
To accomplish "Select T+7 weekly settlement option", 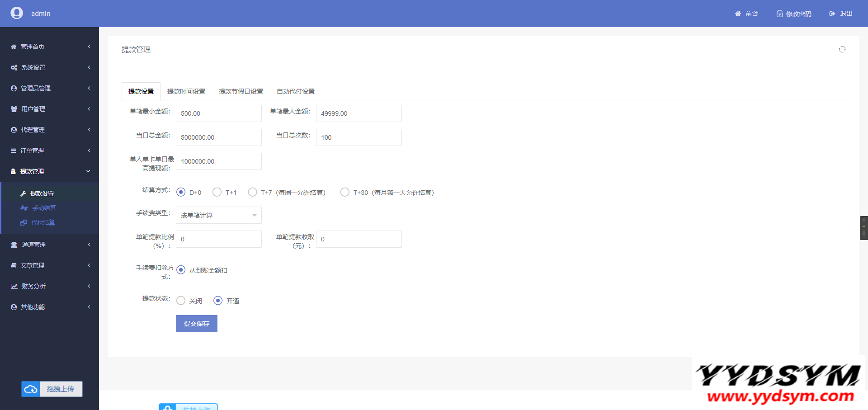I will (252, 193).
